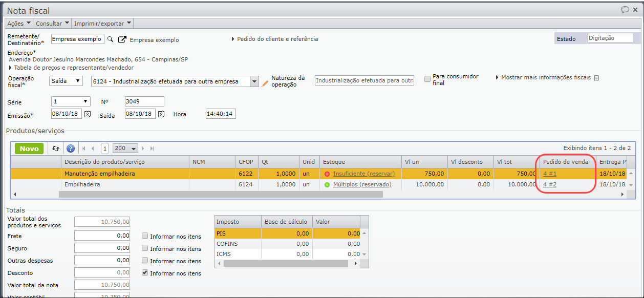Go to first page of items

[83, 148]
